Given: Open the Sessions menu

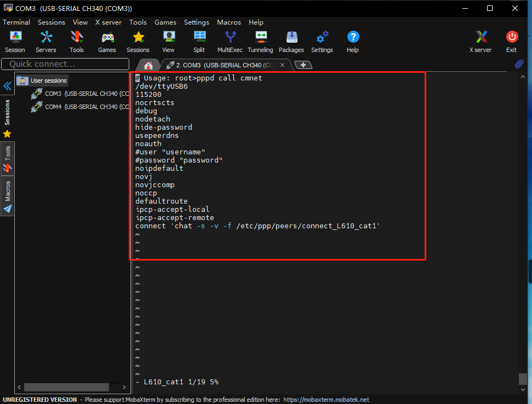Looking at the screenshot, I should pyautogui.click(x=52, y=22).
